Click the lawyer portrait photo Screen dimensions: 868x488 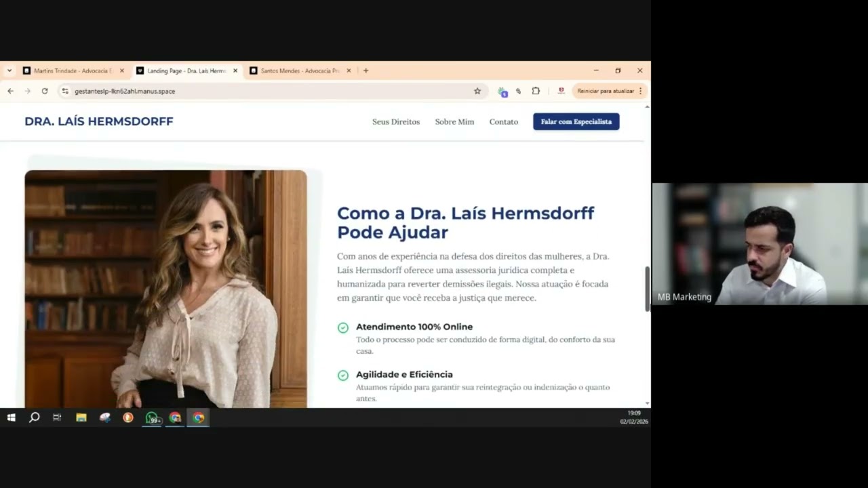point(165,289)
